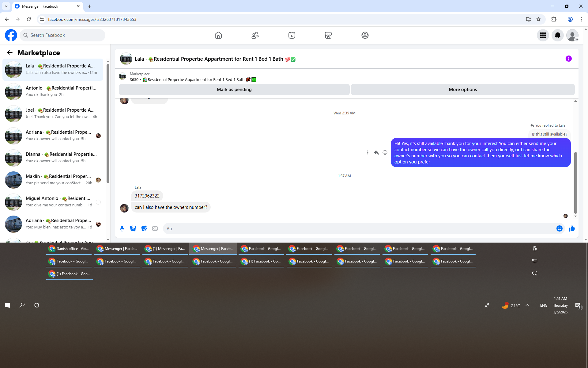
Task: Open the Groups icon in top navigation
Action: point(365,35)
